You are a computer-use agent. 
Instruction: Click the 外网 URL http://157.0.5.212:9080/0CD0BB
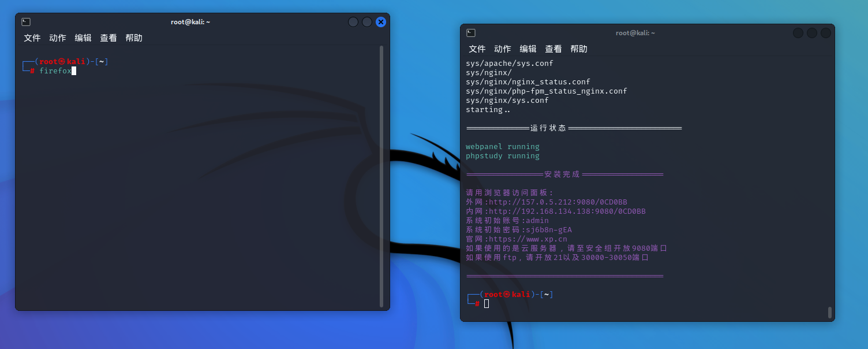coord(558,202)
